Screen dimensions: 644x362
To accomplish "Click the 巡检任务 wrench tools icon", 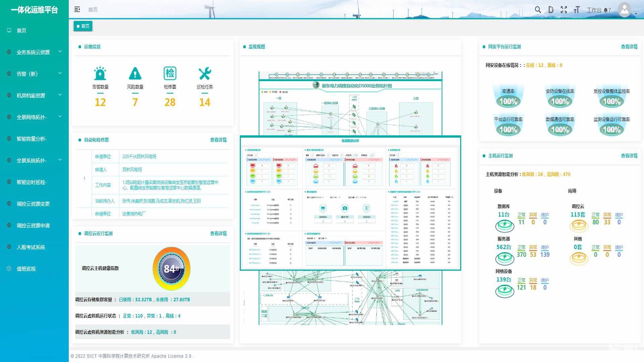I will click(x=205, y=74).
